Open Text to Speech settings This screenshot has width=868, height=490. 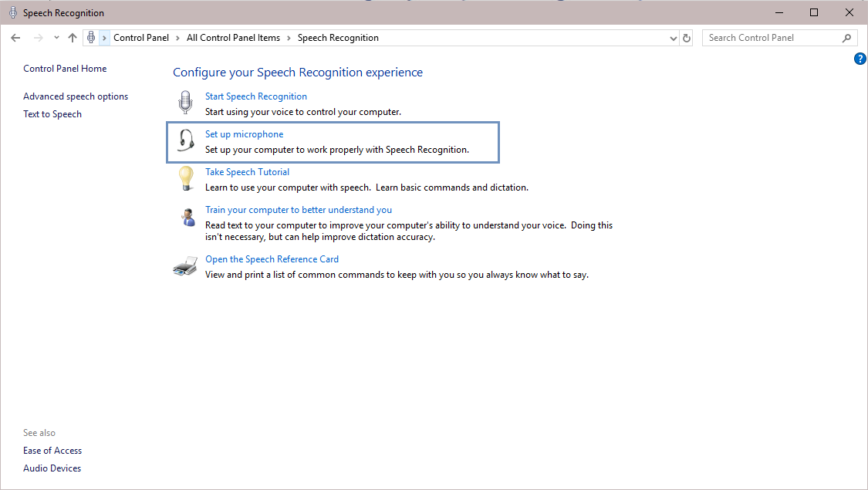click(52, 114)
